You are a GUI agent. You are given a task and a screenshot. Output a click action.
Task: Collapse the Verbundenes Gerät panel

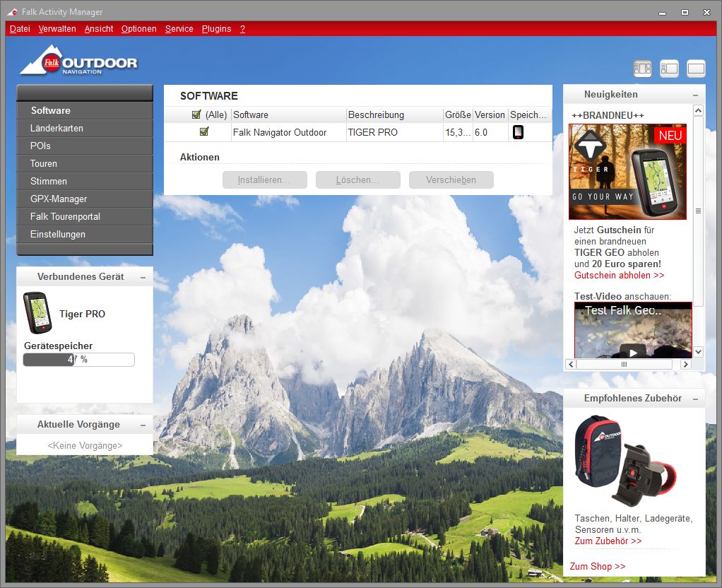[x=143, y=278]
